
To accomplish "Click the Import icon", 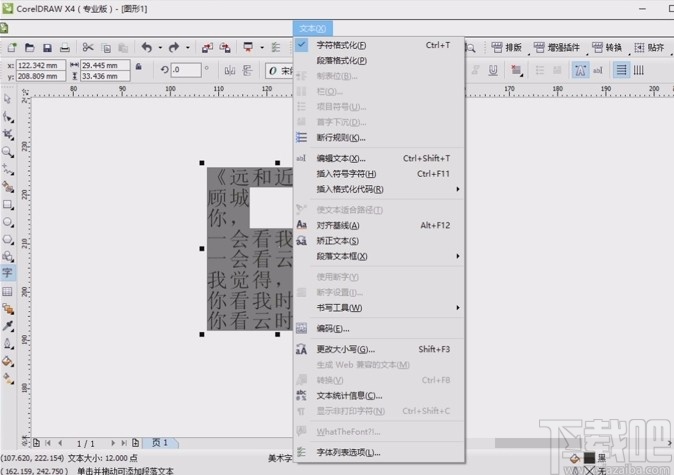I will click(x=207, y=47).
